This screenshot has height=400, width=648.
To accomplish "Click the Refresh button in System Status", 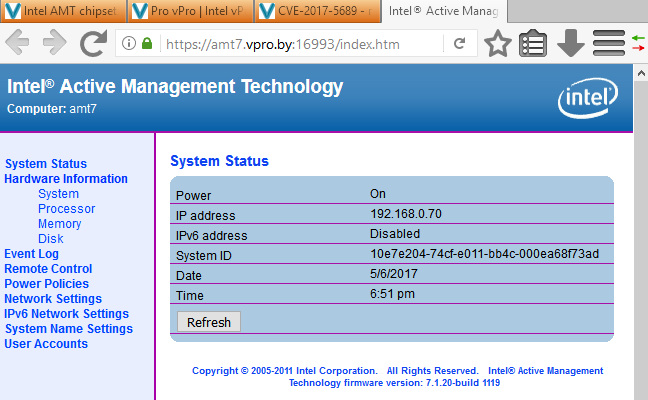I will coord(209,322).
